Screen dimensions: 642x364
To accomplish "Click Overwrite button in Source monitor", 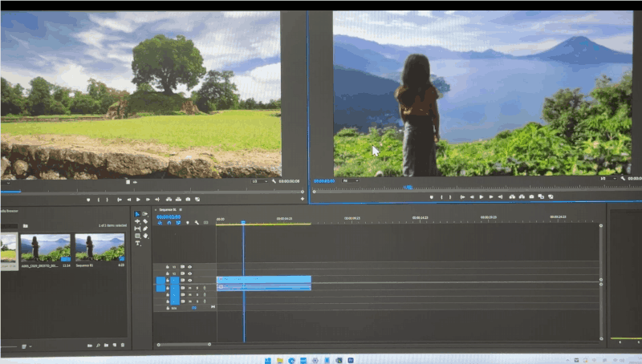I will pyautogui.click(x=178, y=200).
